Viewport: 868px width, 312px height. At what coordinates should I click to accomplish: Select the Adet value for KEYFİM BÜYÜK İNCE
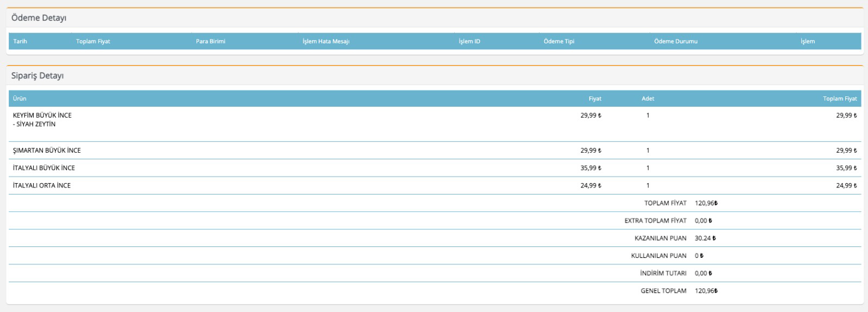click(x=648, y=115)
